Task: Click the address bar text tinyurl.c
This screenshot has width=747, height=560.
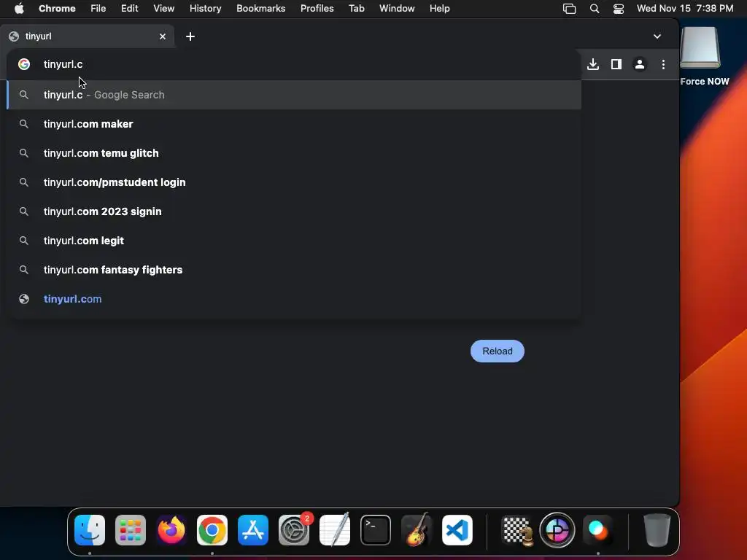Action: tap(63, 64)
